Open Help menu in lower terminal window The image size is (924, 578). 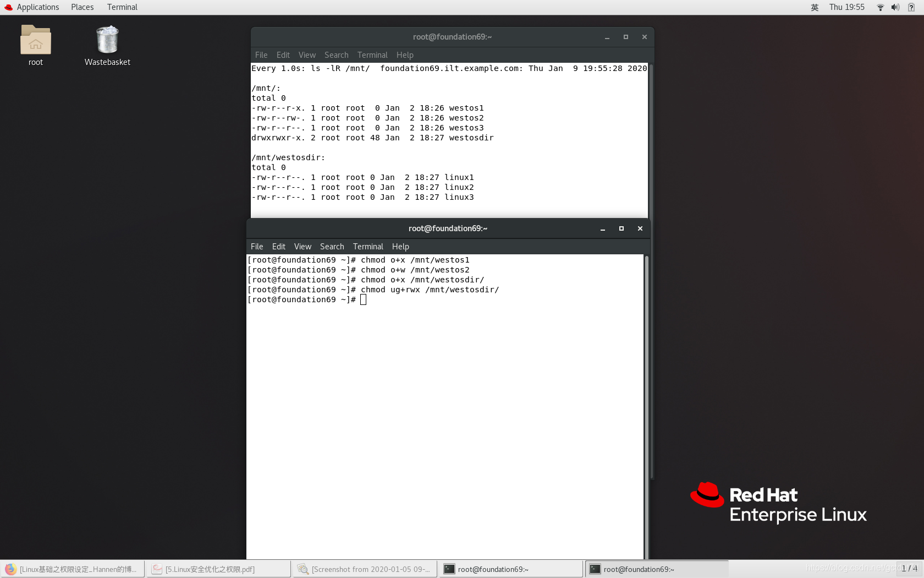(x=400, y=247)
